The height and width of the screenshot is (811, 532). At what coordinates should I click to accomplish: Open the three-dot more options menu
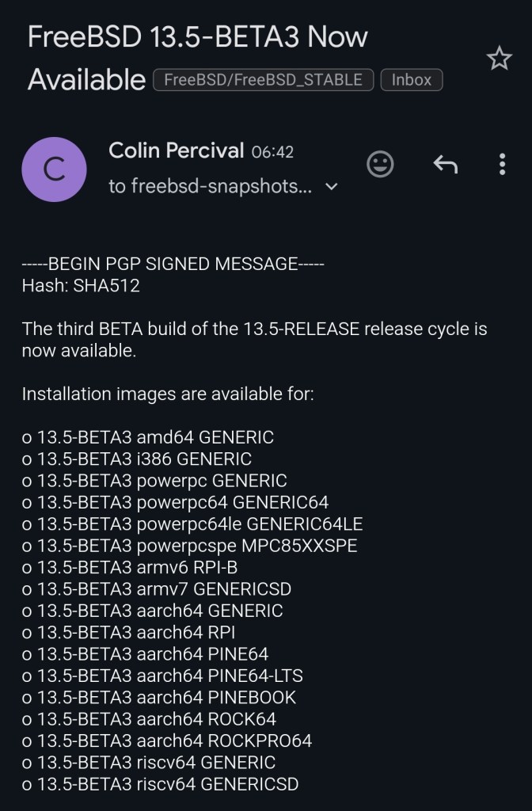(502, 164)
